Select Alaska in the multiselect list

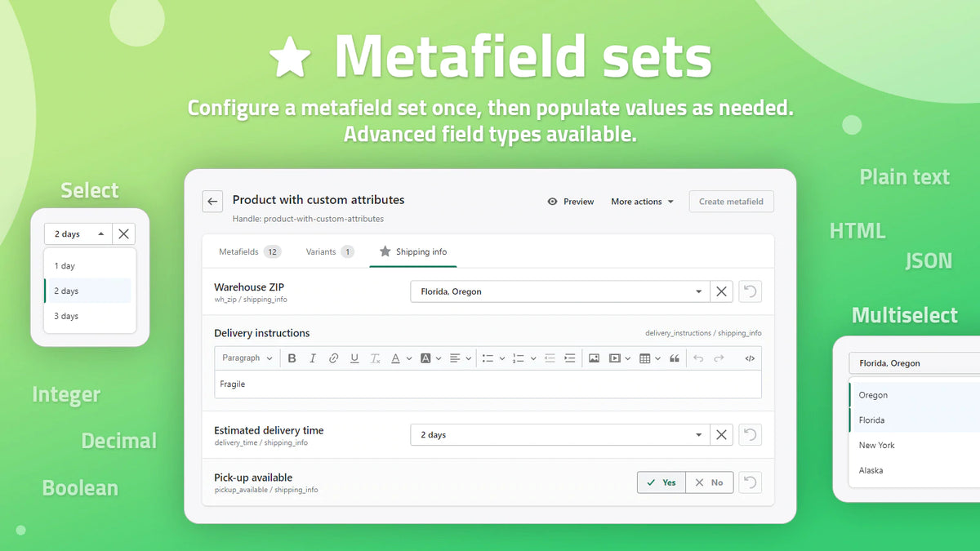click(914, 470)
